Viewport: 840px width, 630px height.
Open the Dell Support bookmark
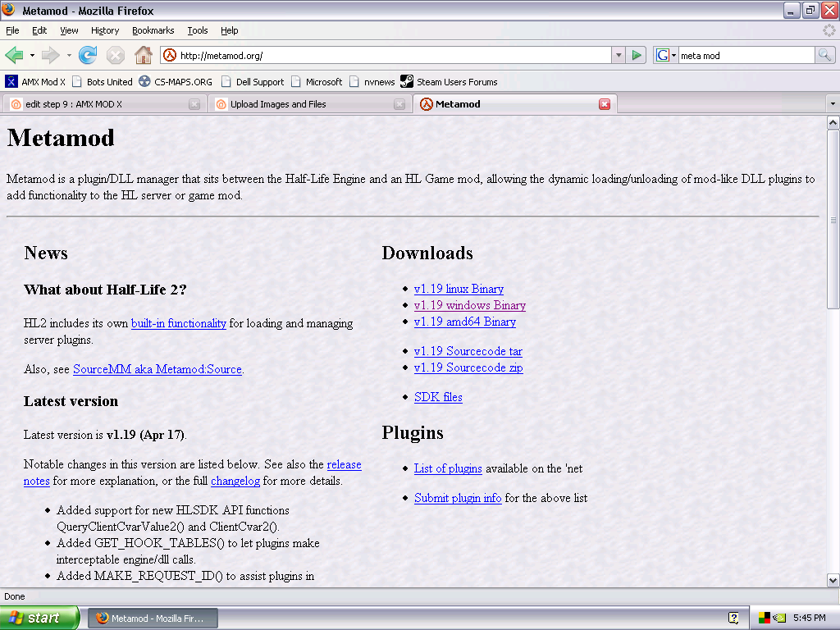pos(253,82)
